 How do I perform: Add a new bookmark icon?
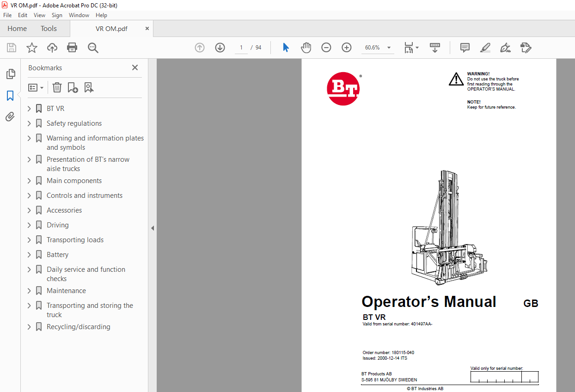tap(73, 87)
